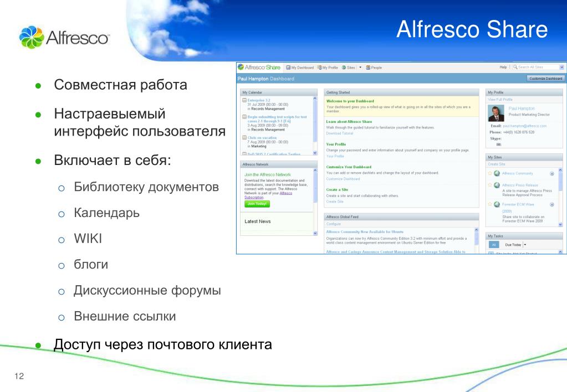
Task: Expand the search box dropdown arrow
Action: pyautogui.click(x=561, y=67)
